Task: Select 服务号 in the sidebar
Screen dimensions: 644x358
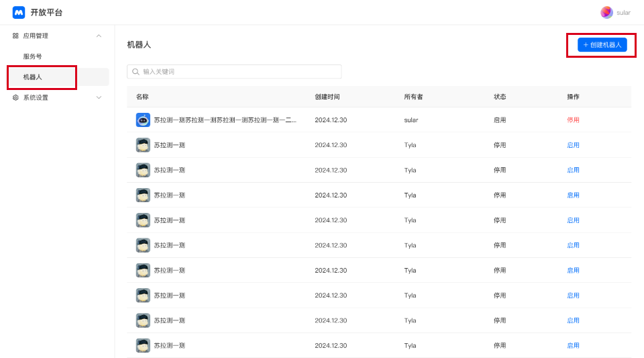Action: point(32,56)
